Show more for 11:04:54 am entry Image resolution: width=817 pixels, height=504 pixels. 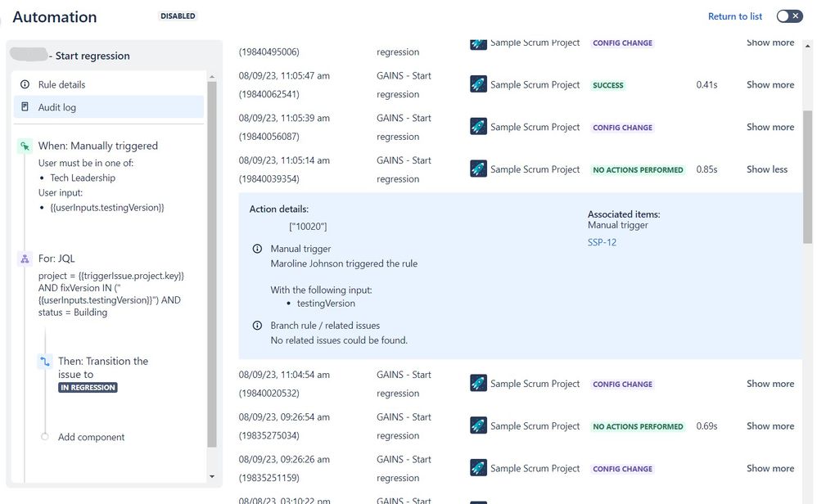click(770, 384)
